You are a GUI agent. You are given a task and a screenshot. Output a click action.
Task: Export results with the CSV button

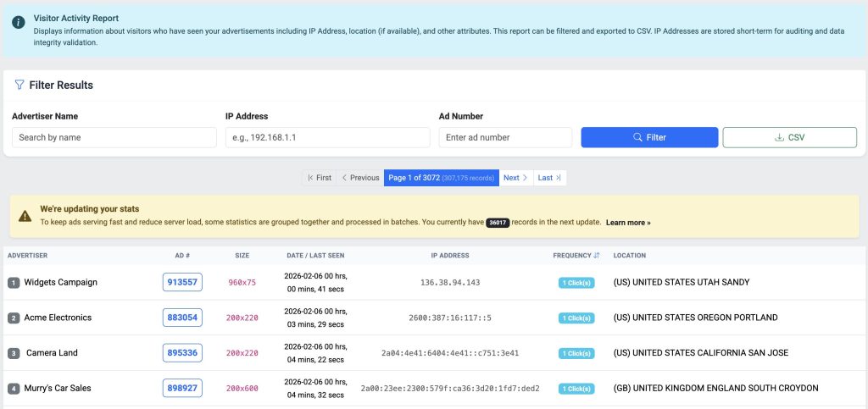[789, 137]
